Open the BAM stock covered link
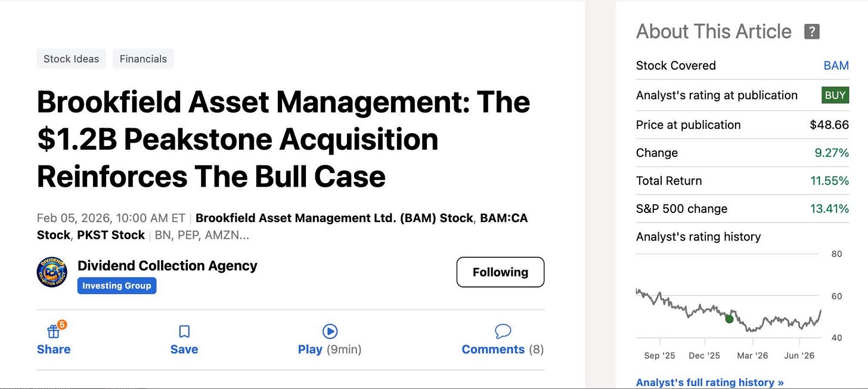 [x=836, y=66]
